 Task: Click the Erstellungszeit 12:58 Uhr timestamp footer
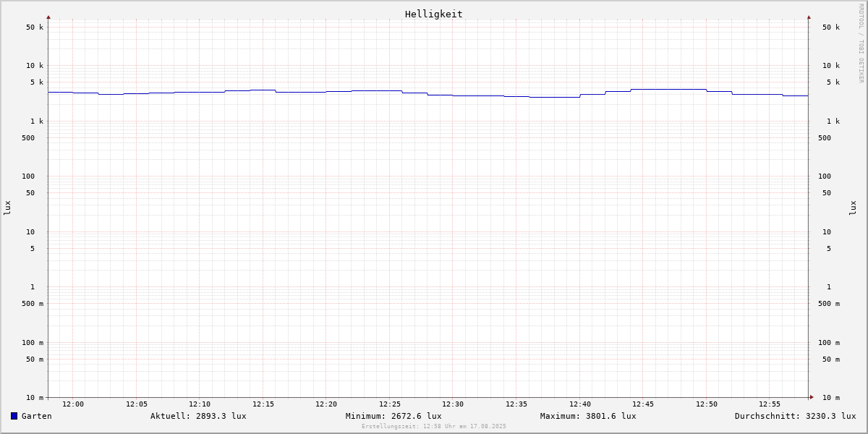pyautogui.click(x=434, y=426)
